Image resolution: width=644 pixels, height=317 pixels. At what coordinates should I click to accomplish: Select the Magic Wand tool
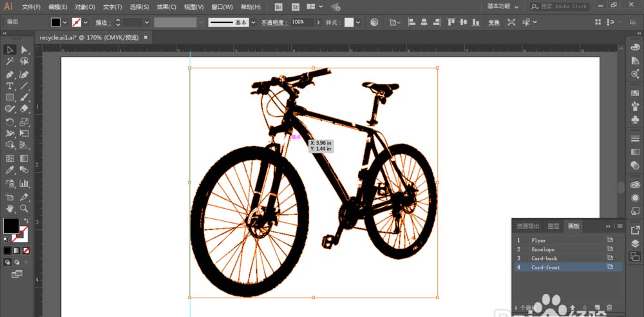point(10,62)
